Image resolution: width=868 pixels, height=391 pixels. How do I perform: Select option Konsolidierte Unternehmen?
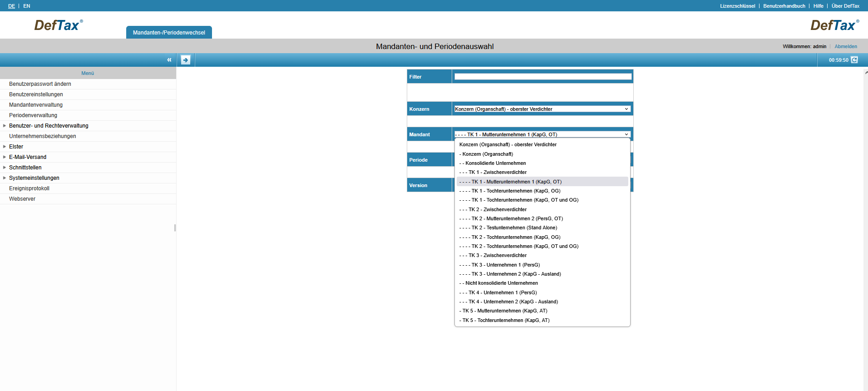point(542,163)
